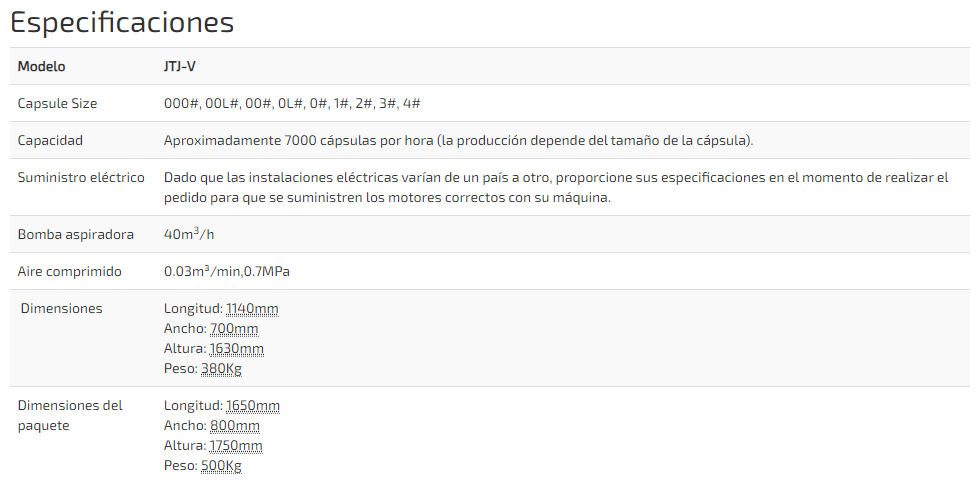Screen dimensions: 977x485
Task: Click the capsule sizes list starting with 000#
Action: [x=292, y=104]
